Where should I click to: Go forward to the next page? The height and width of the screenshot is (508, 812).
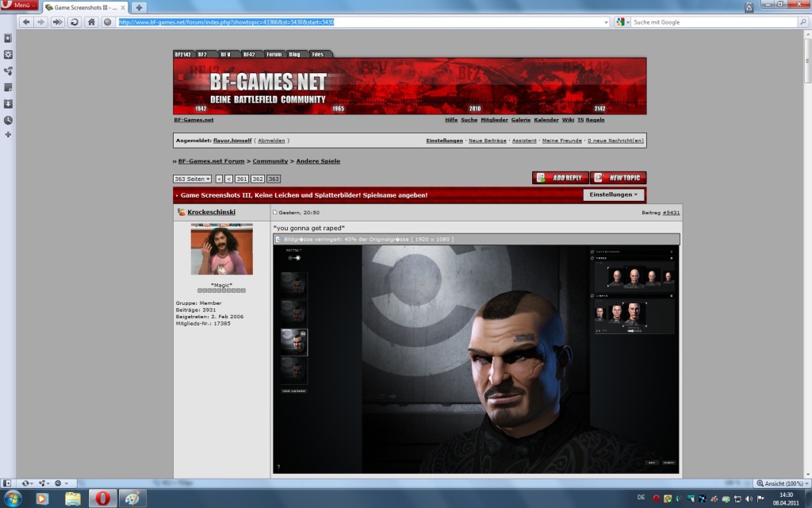tap(41, 21)
